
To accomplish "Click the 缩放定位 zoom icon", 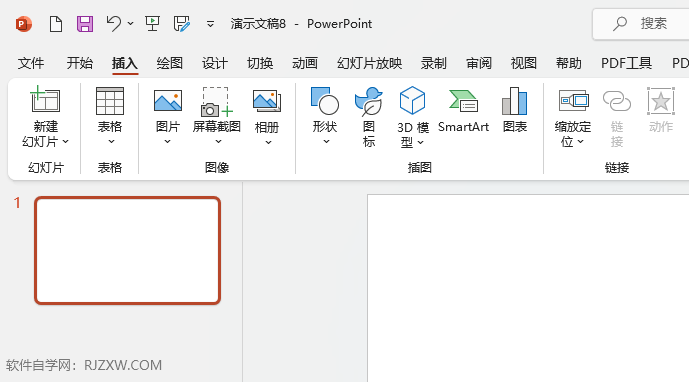I will (573, 101).
